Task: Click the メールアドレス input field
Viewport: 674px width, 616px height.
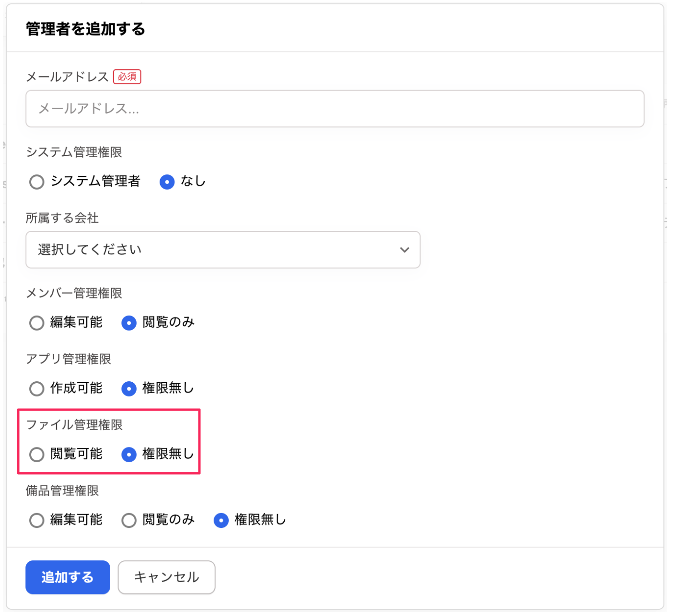Action: pos(335,109)
